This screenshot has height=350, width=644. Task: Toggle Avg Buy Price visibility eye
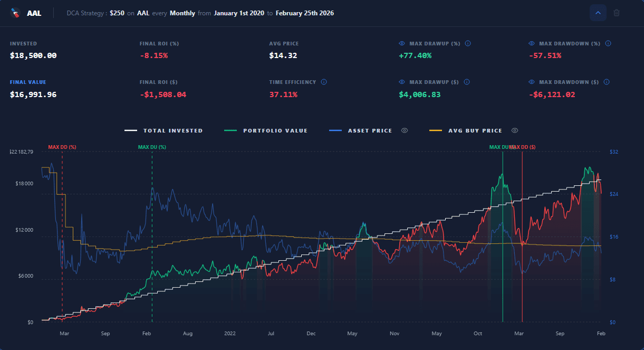point(515,131)
